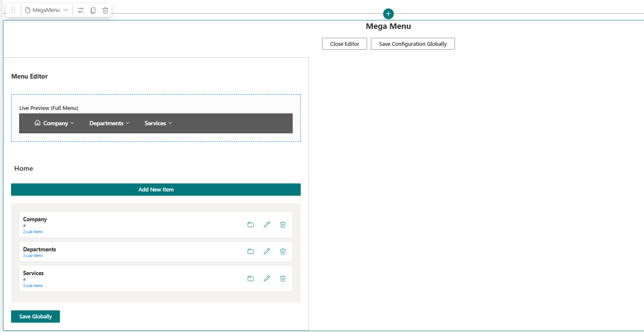Delete the MegaMenu web part
This screenshot has width=644, height=332.
click(x=105, y=10)
